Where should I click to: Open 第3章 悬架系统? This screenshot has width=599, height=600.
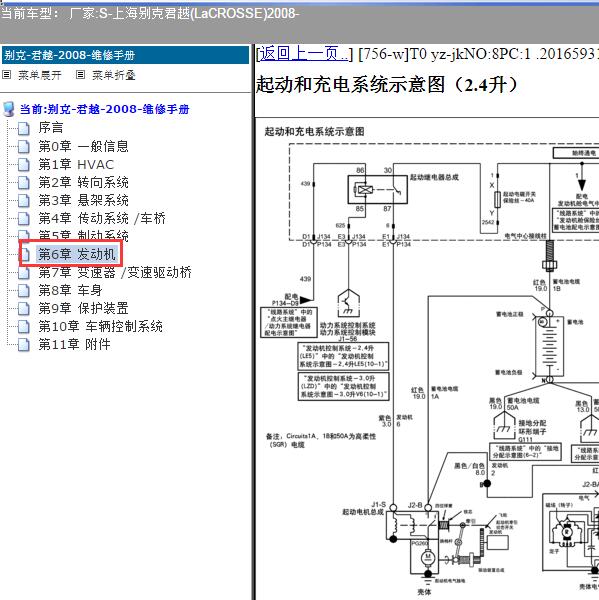click(x=83, y=201)
